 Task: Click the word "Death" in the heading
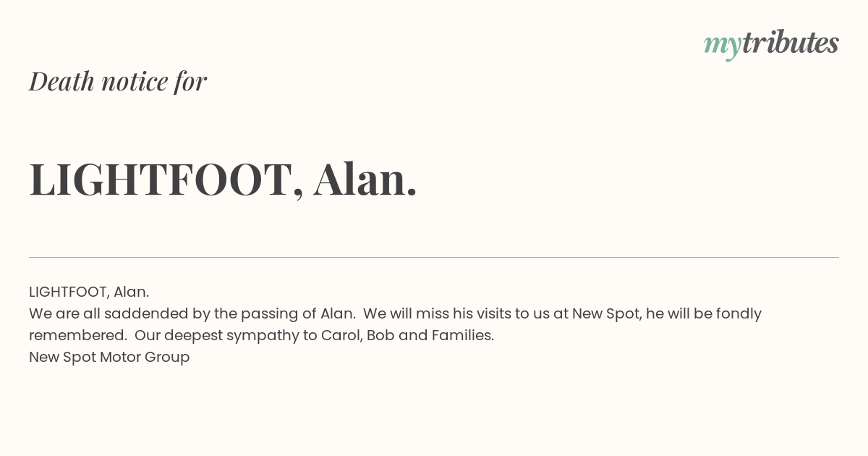61,81
